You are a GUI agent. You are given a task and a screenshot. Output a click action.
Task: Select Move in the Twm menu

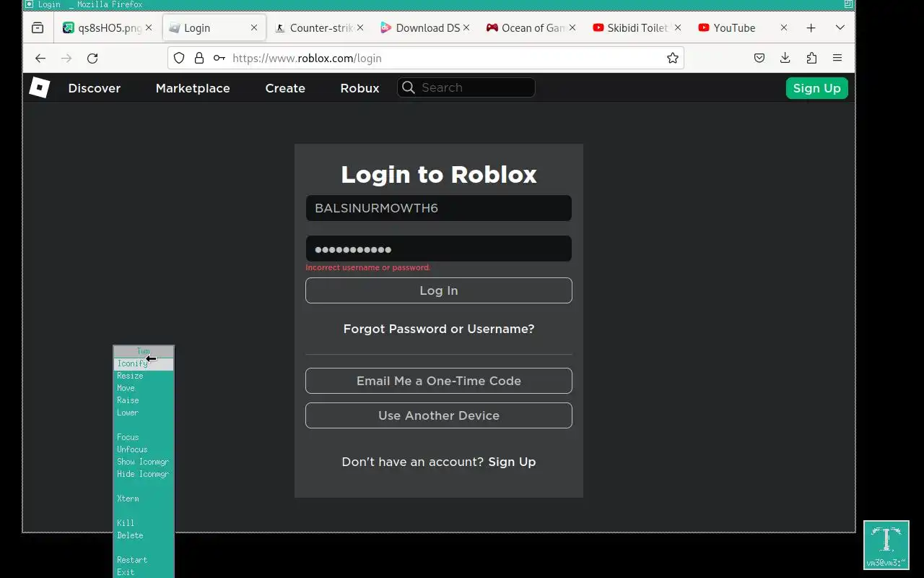coord(144,388)
